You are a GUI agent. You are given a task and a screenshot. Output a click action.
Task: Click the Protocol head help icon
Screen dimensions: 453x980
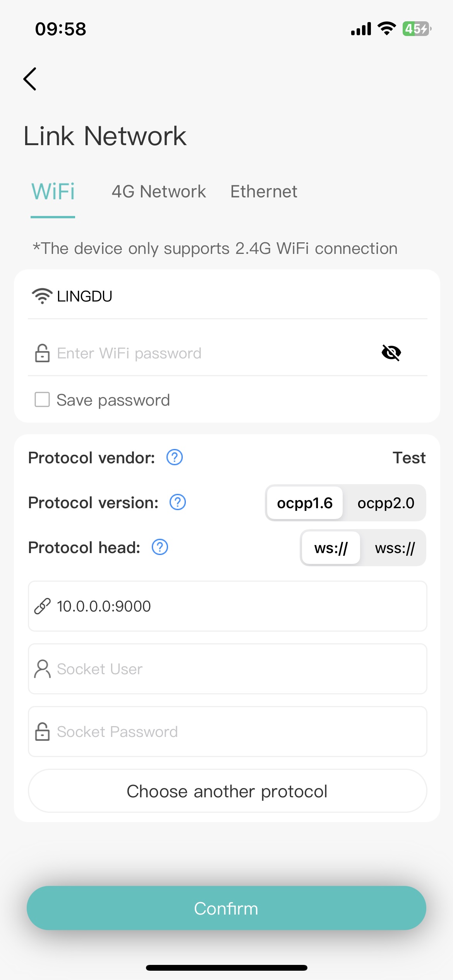tap(160, 547)
